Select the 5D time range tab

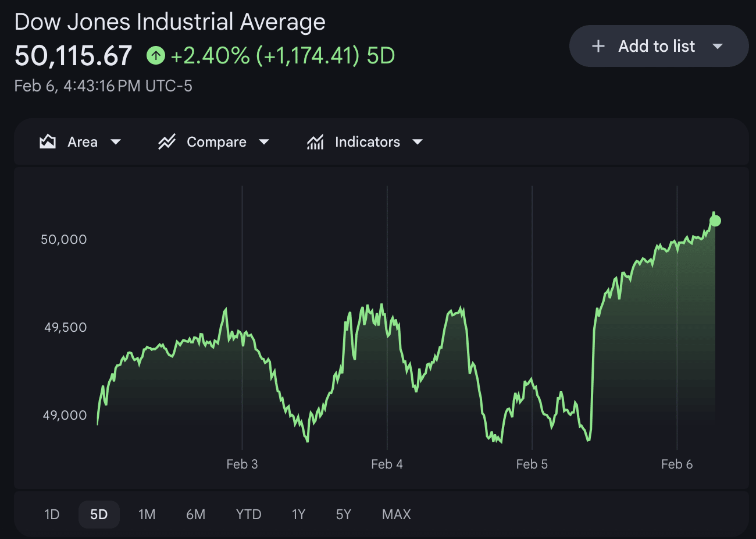[99, 515]
